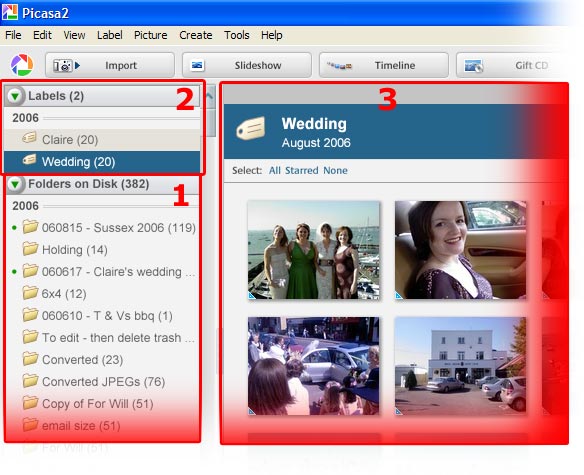584x475 pixels.
Task: Select the four women seaside photo
Action: [x=314, y=250]
